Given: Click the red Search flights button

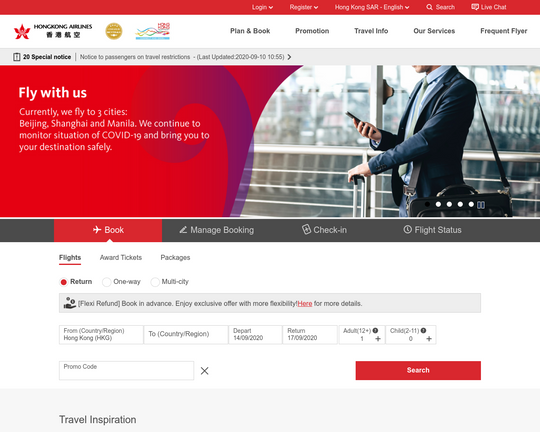Looking at the screenshot, I should [418, 370].
